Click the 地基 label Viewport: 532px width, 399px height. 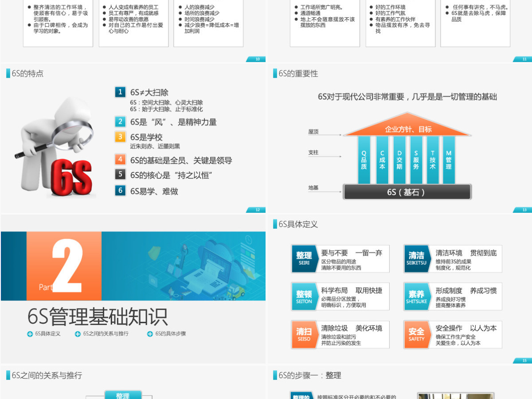point(313,188)
